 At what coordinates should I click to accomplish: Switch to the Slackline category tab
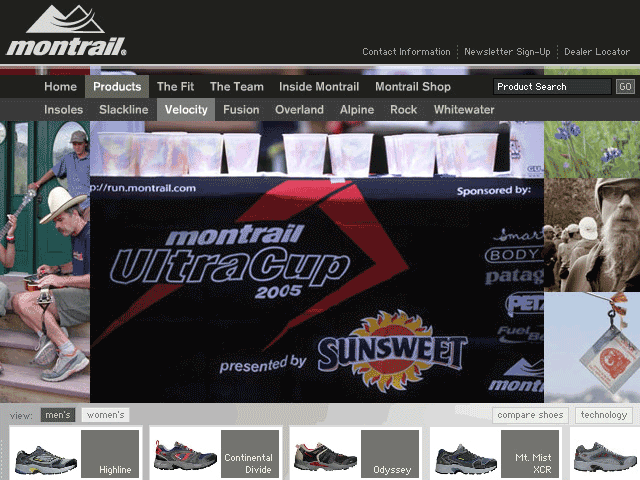pyautogui.click(x=124, y=109)
